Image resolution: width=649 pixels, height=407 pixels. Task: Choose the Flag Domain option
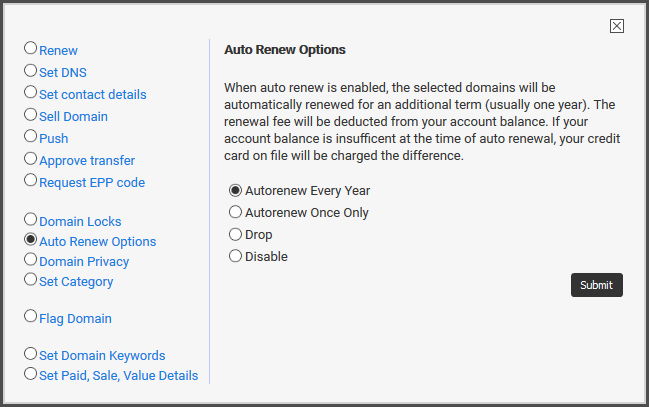(x=30, y=316)
